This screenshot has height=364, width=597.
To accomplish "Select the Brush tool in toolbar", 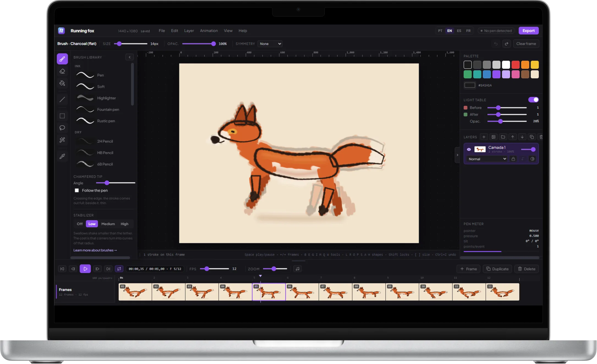I will tap(62, 59).
